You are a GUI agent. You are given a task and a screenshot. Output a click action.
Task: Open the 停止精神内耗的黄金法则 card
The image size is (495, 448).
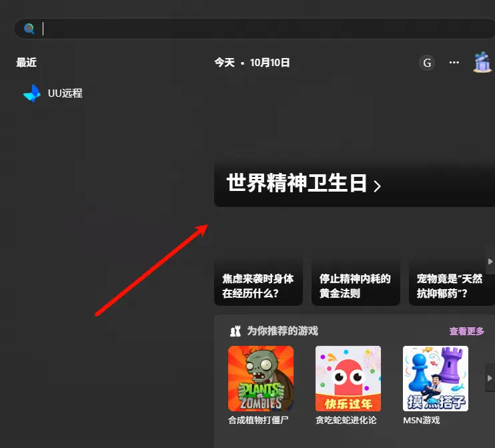(x=355, y=286)
